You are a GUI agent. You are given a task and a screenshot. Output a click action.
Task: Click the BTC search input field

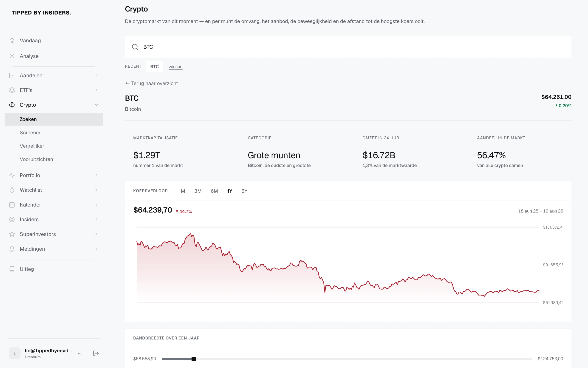click(348, 47)
